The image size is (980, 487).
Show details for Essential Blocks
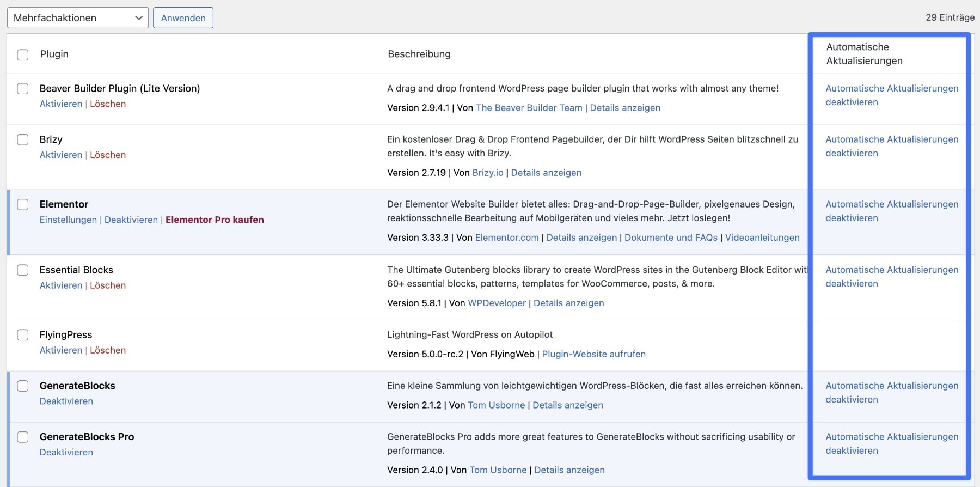click(569, 303)
